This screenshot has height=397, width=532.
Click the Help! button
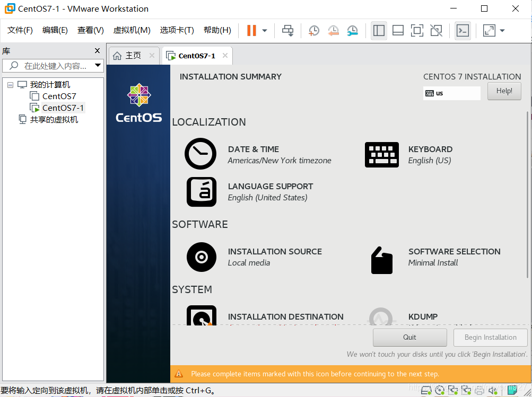[504, 91]
